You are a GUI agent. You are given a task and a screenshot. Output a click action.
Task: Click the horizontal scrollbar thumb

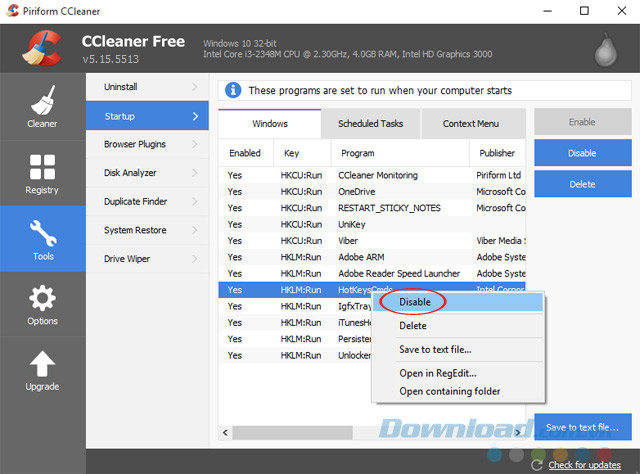[x=292, y=432]
